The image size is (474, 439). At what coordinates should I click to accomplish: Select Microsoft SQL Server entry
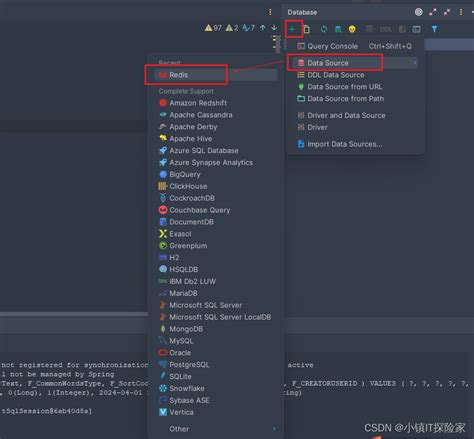tap(216, 305)
